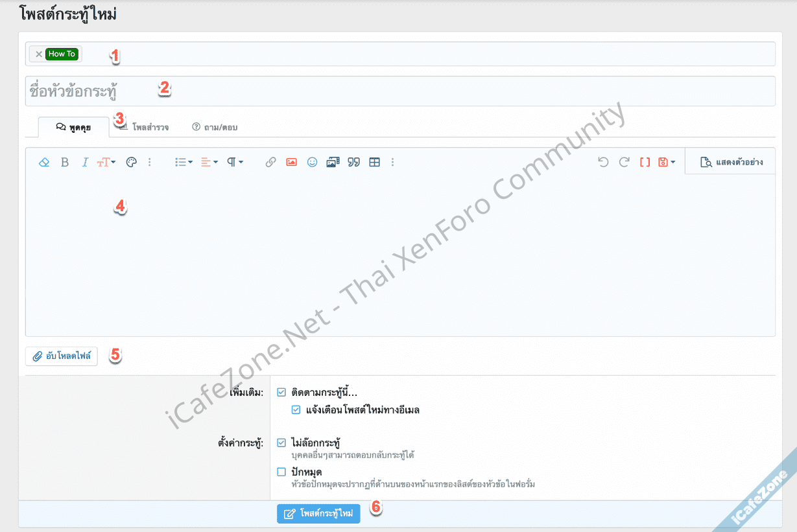Open the text alignment dropdown

click(x=209, y=162)
